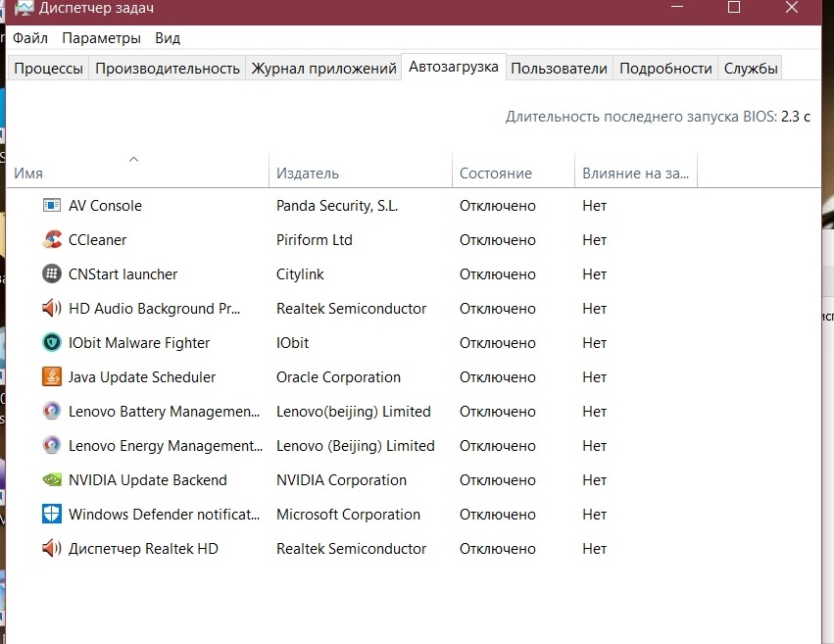This screenshot has width=834, height=644.
Task: Open the Подробности tab
Action: click(665, 68)
